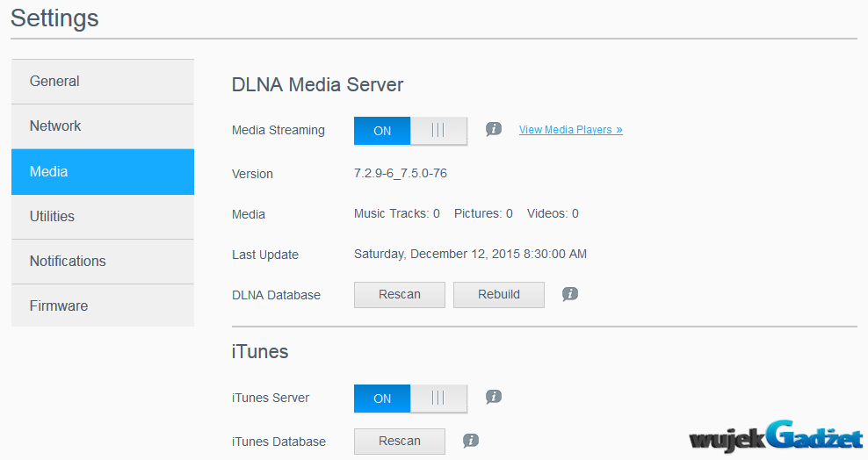Click the DLNA version number text
The image size is (868, 460).
point(400,174)
